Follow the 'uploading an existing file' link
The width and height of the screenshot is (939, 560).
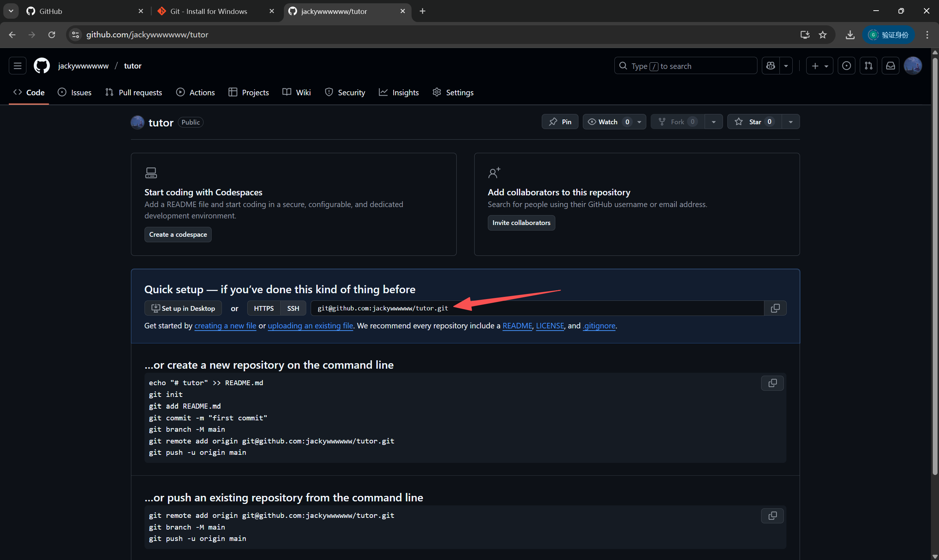[310, 326]
